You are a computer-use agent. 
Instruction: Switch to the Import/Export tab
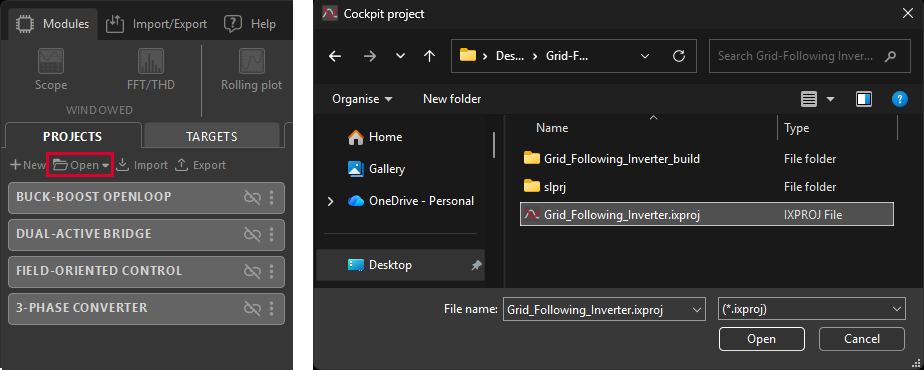click(156, 24)
